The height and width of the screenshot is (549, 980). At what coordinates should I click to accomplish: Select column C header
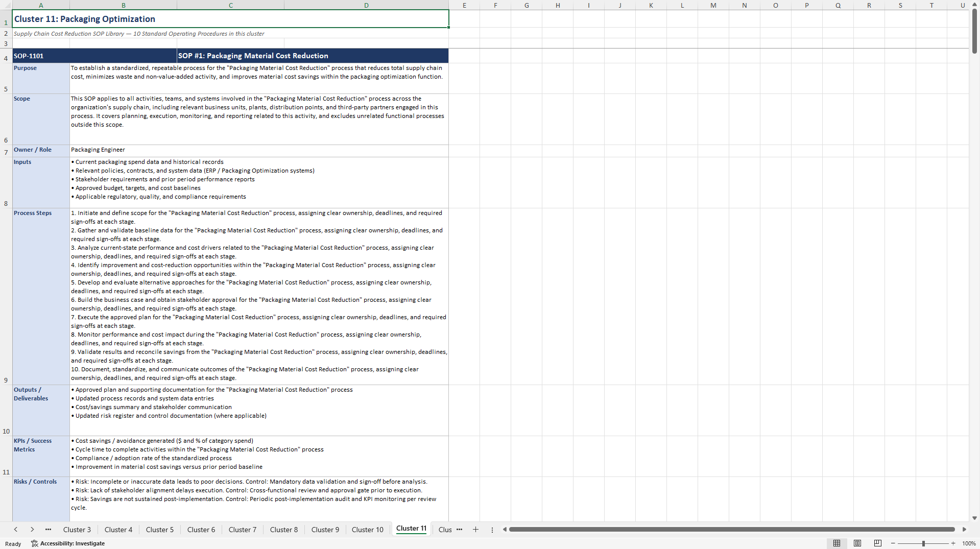tap(231, 5)
